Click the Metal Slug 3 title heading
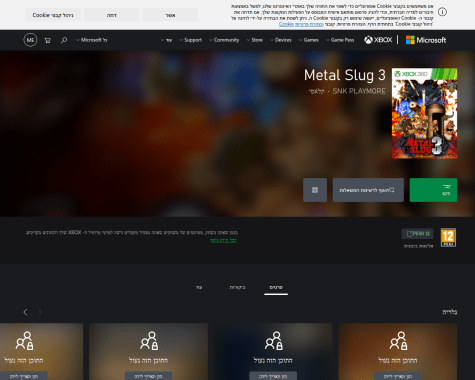475x380 pixels. pos(345,75)
